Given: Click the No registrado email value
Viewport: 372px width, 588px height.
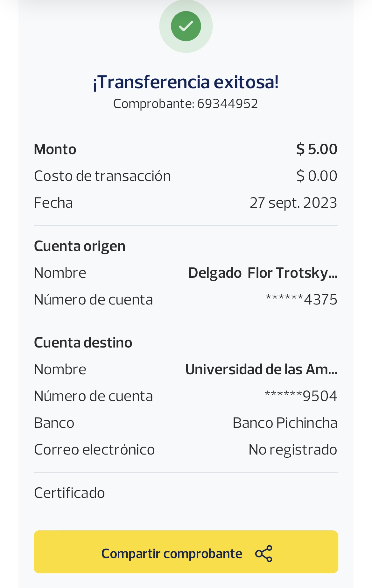Looking at the screenshot, I should pos(293,450).
